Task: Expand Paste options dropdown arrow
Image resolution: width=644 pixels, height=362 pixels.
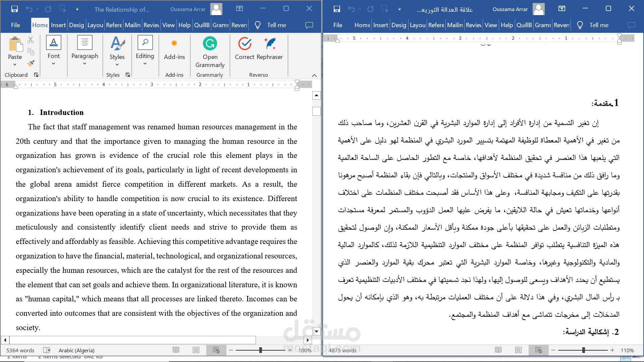Action: pyautogui.click(x=15, y=64)
